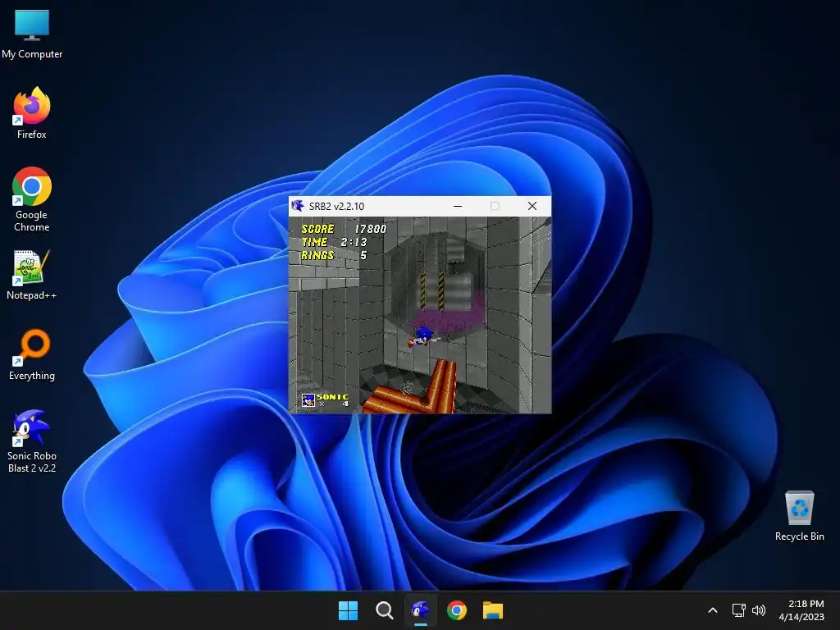840x630 pixels.
Task: Select the Recycle Bin desktop icon
Action: point(799,516)
